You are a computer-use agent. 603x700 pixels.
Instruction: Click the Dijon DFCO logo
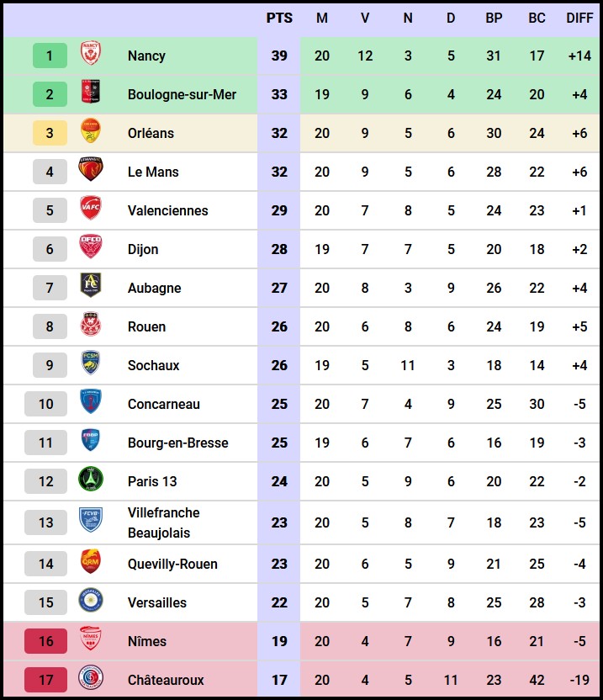tap(91, 249)
